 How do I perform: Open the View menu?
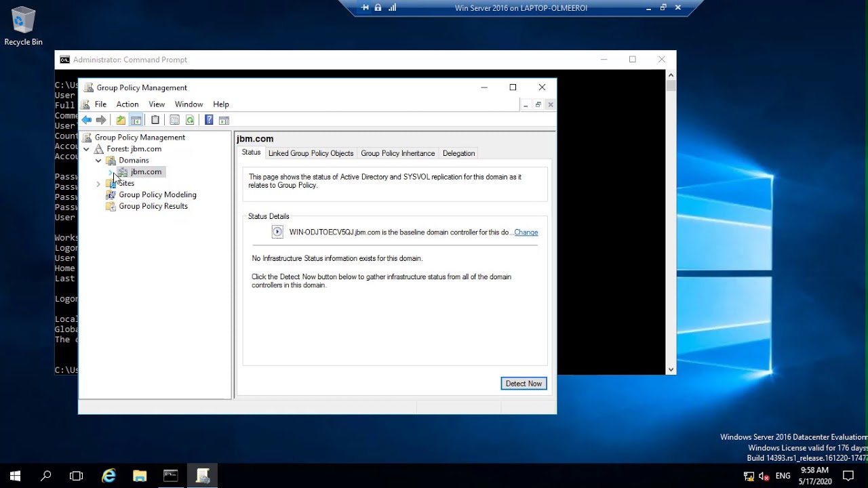(157, 104)
